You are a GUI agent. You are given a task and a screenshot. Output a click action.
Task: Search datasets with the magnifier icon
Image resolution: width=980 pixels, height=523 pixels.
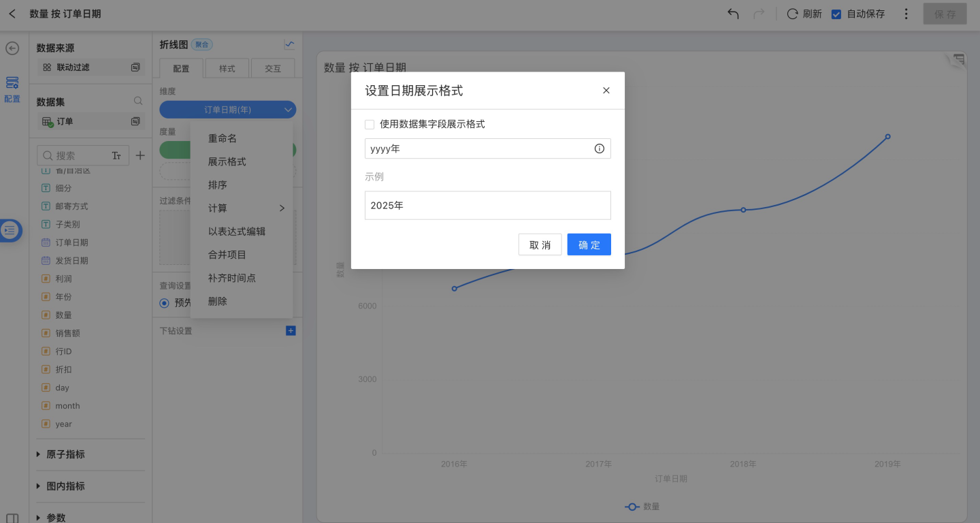coord(138,101)
